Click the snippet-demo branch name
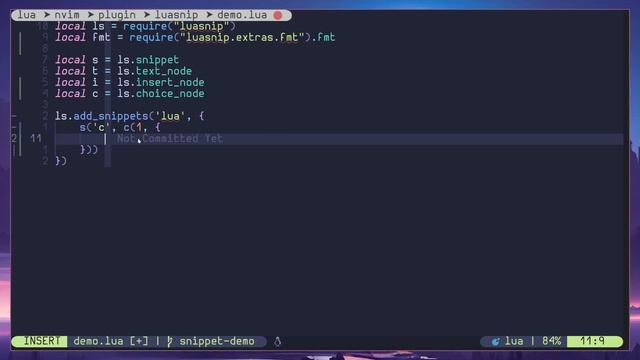 [217, 341]
